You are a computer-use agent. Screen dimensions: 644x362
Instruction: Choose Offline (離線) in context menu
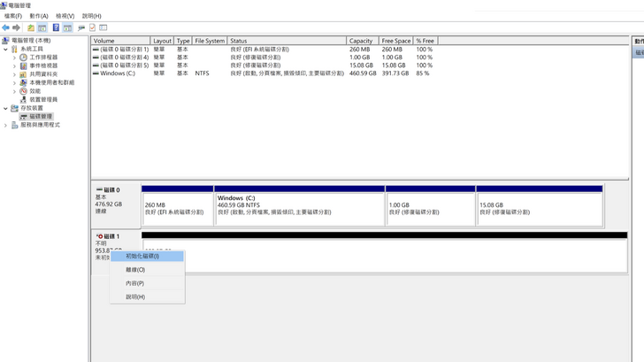point(135,270)
